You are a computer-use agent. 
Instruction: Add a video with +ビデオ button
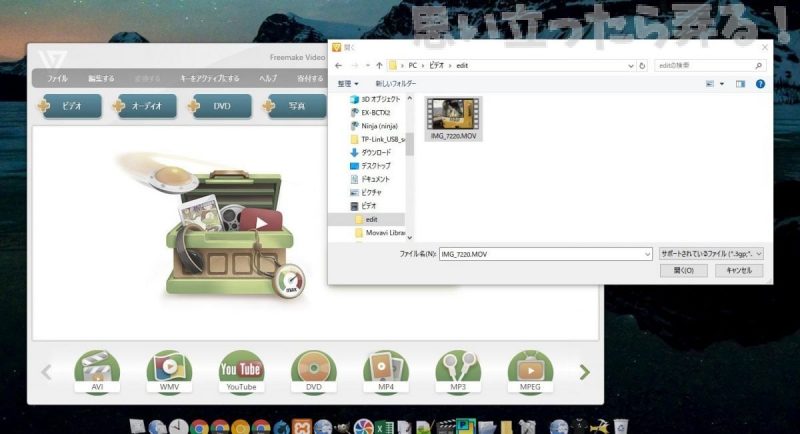pyautogui.click(x=70, y=106)
